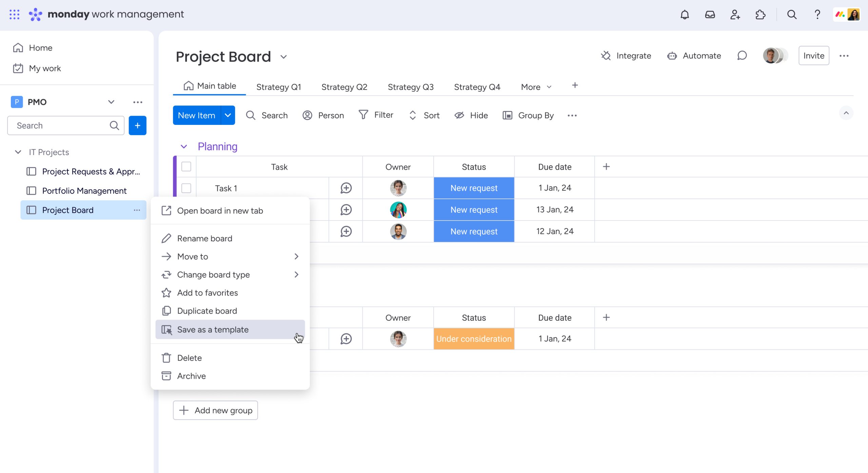
Task: Open the Group By tool
Action: click(x=528, y=115)
